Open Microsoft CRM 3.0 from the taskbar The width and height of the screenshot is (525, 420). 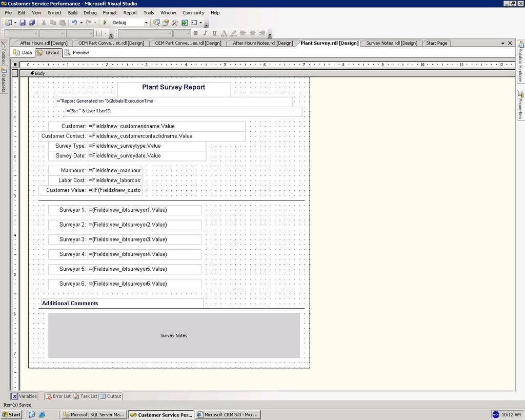(x=228, y=415)
